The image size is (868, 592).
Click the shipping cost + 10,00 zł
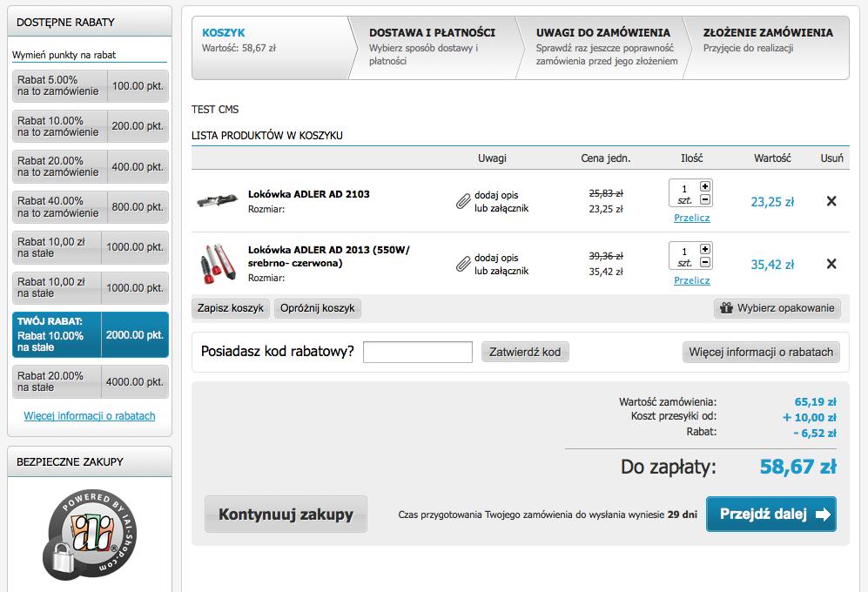(810, 418)
